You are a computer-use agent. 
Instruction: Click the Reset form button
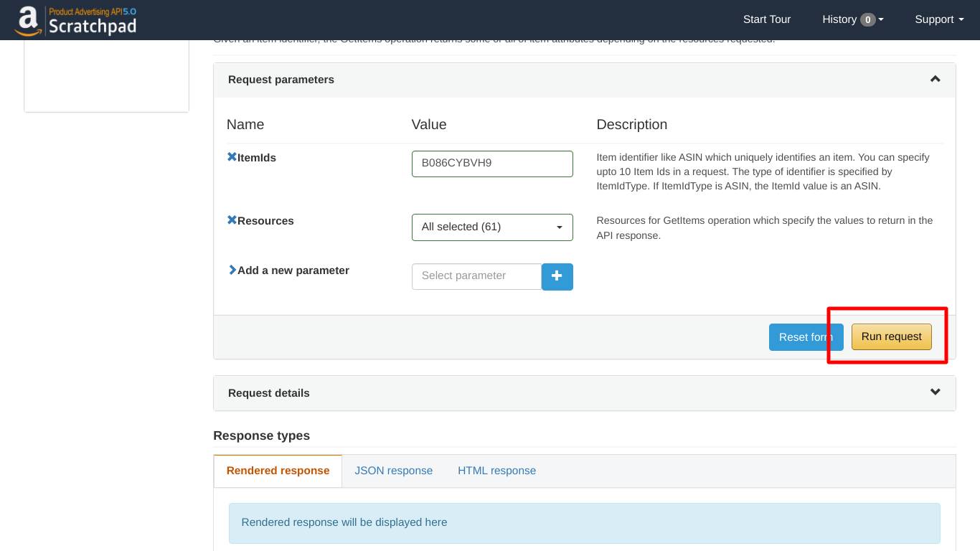click(806, 337)
